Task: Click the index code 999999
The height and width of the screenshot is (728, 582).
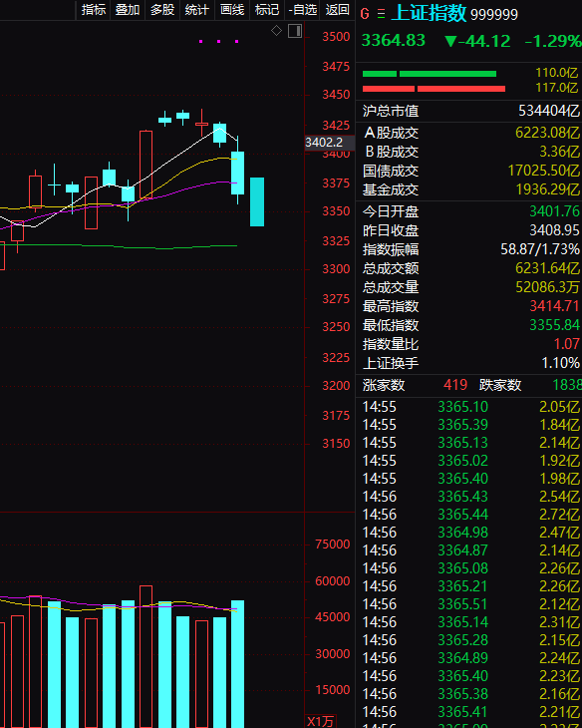Action: tap(494, 15)
